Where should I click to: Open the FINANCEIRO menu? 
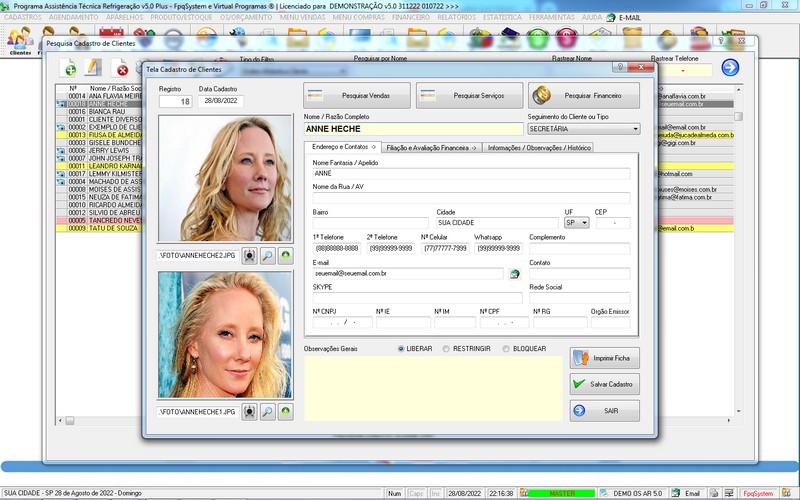[411, 17]
